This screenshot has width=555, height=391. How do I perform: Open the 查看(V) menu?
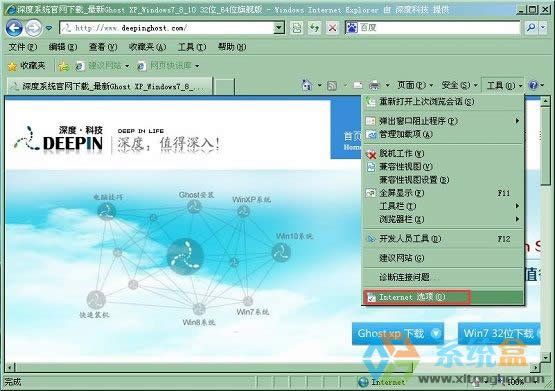[x=103, y=47]
